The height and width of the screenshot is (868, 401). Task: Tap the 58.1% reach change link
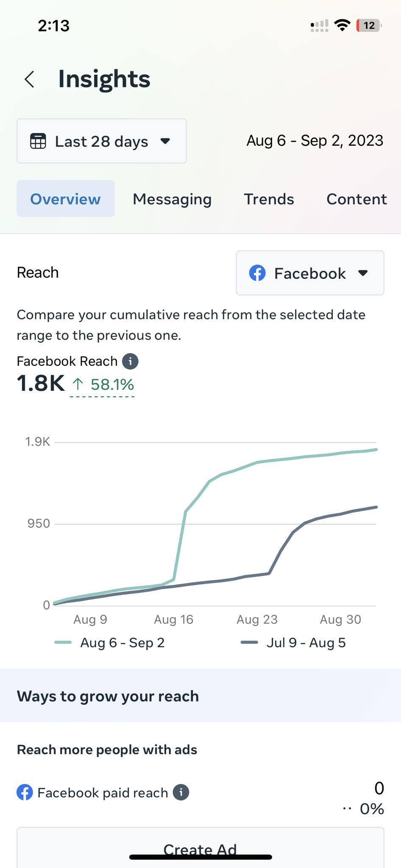point(112,385)
